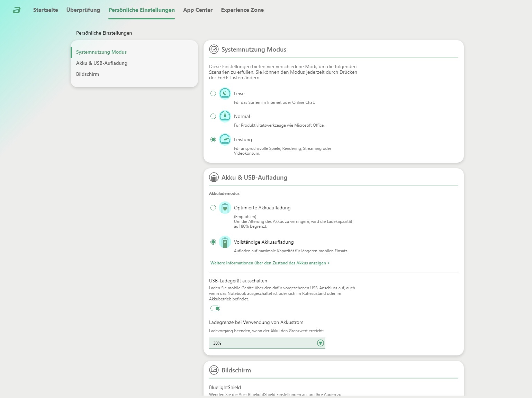Click the Acer logo icon
532x398 pixels.
point(17,10)
